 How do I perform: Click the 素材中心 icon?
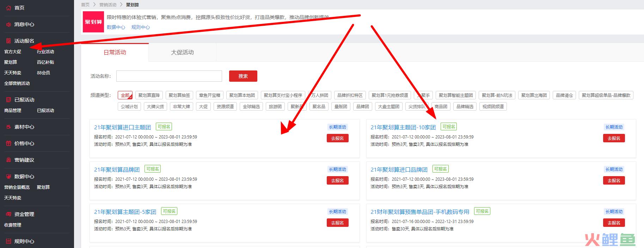(x=8, y=127)
